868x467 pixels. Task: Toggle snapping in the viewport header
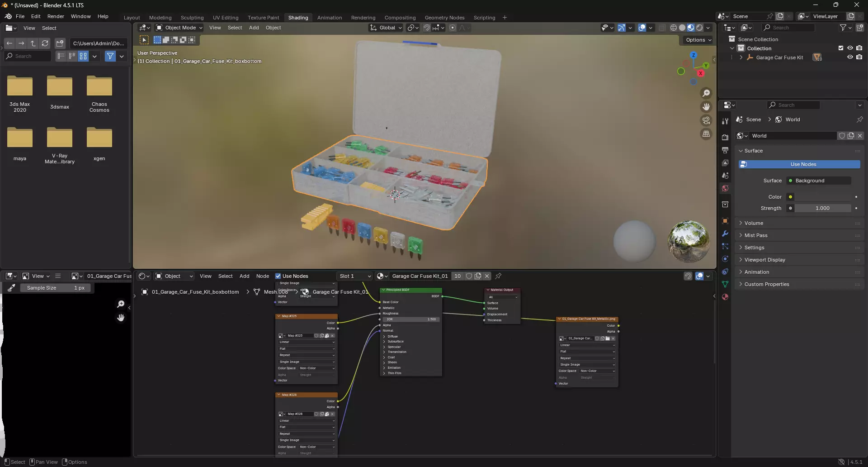[426, 28]
